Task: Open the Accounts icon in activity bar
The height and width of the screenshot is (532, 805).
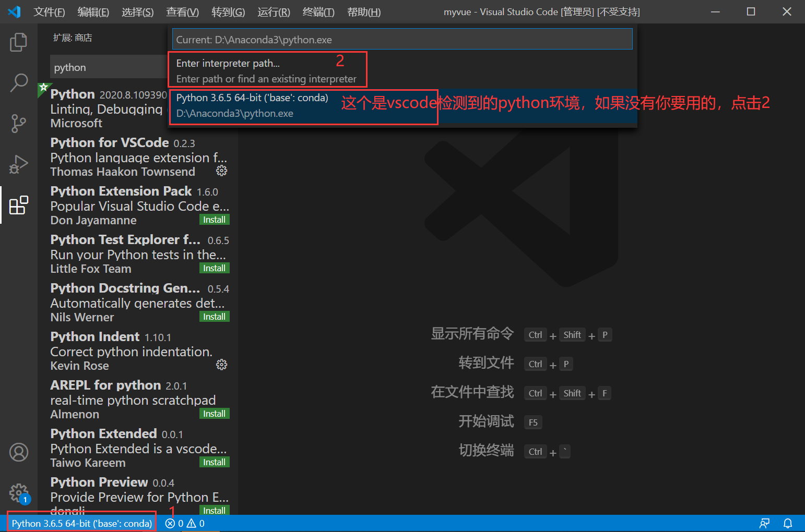Action: pos(19,452)
